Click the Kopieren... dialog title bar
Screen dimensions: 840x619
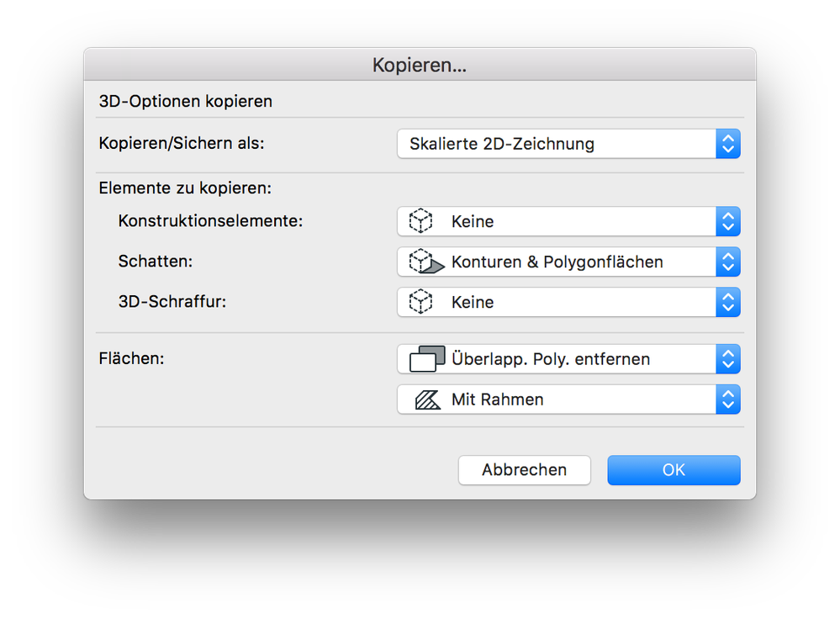point(420,65)
